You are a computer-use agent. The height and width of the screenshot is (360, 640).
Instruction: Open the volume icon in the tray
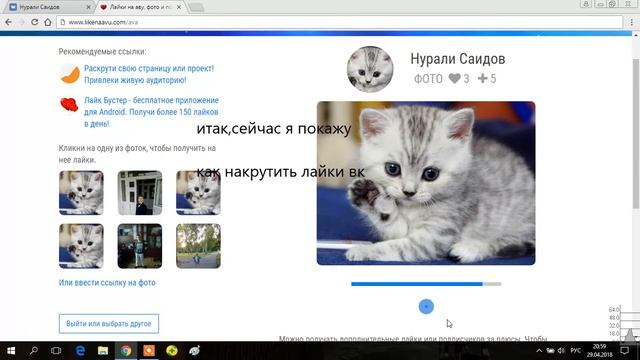click(562, 351)
